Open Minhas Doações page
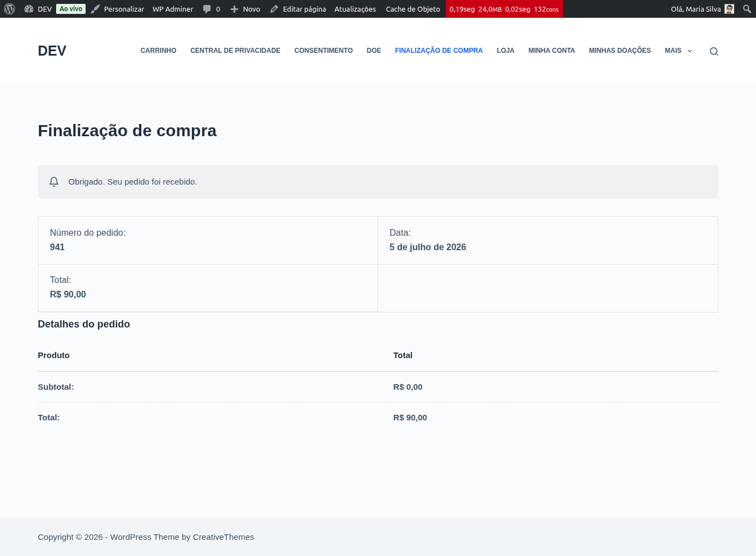Screen dimensions: 756x556 pyautogui.click(x=620, y=51)
